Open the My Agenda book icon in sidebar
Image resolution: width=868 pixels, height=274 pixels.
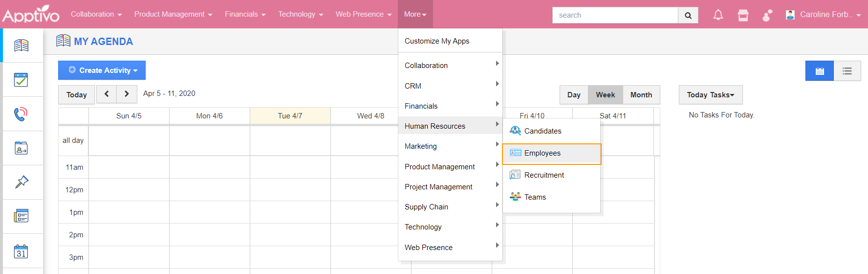click(x=22, y=46)
